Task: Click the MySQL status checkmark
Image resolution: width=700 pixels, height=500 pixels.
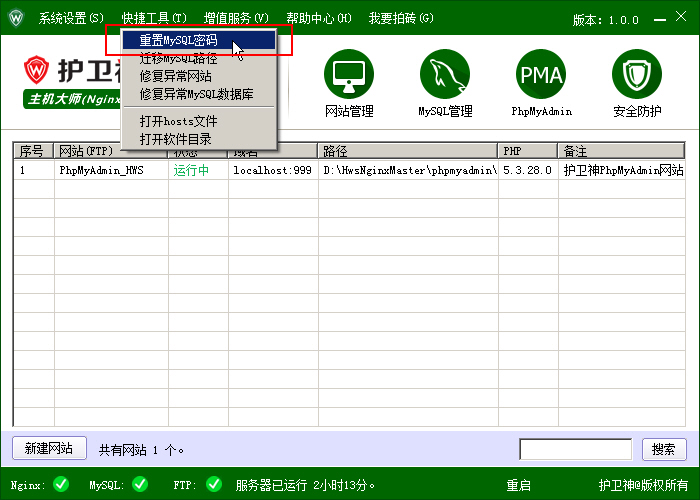Action: (x=140, y=484)
